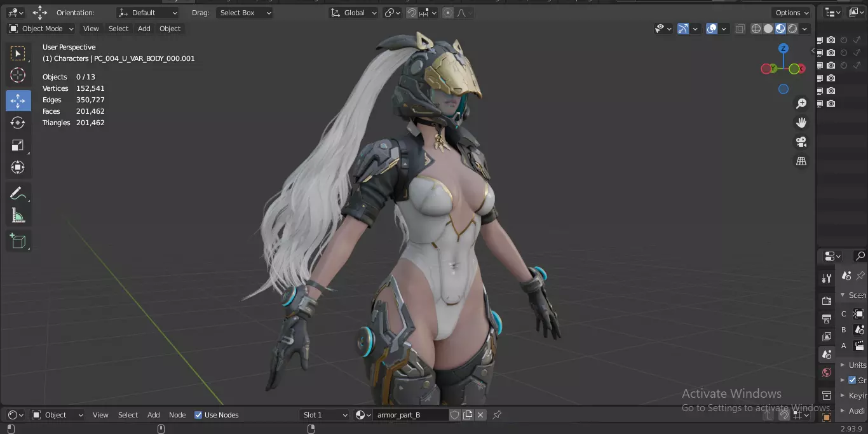Screen dimensions: 868x434
Task: Open the Render properties tab
Action: (827, 301)
